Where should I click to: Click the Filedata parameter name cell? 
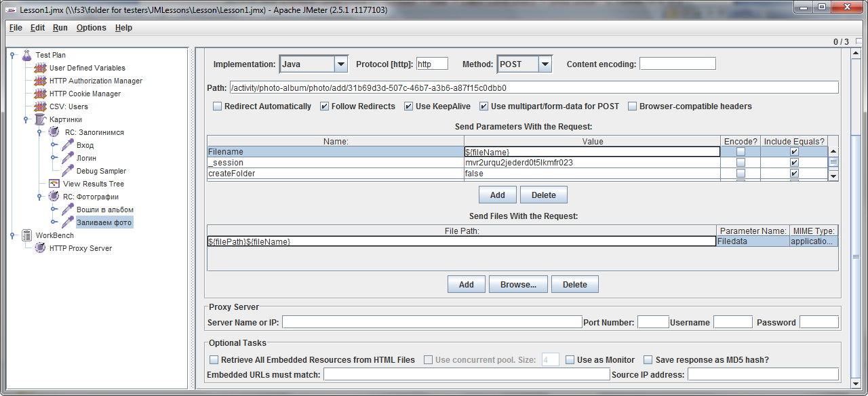coord(753,241)
